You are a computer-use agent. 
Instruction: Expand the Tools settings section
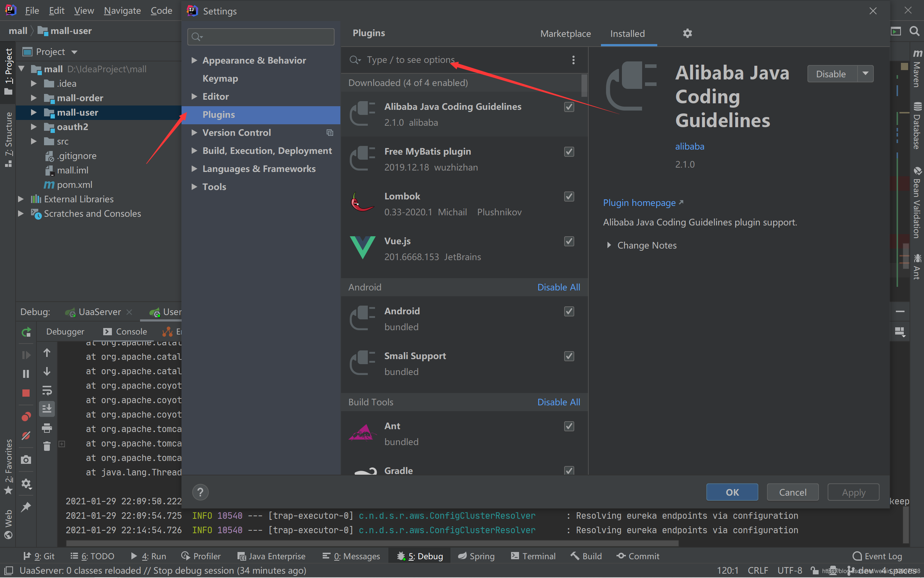pyautogui.click(x=194, y=186)
